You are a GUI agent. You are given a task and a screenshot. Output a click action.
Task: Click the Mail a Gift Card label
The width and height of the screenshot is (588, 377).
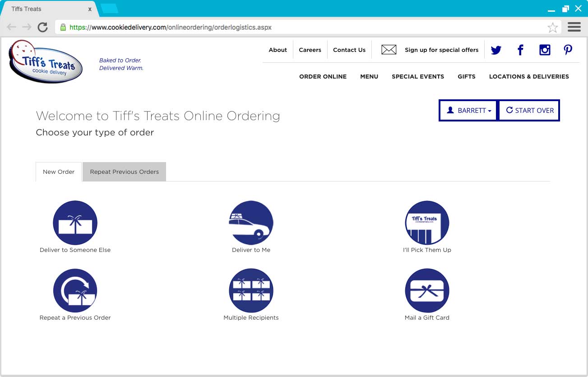[x=427, y=318]
